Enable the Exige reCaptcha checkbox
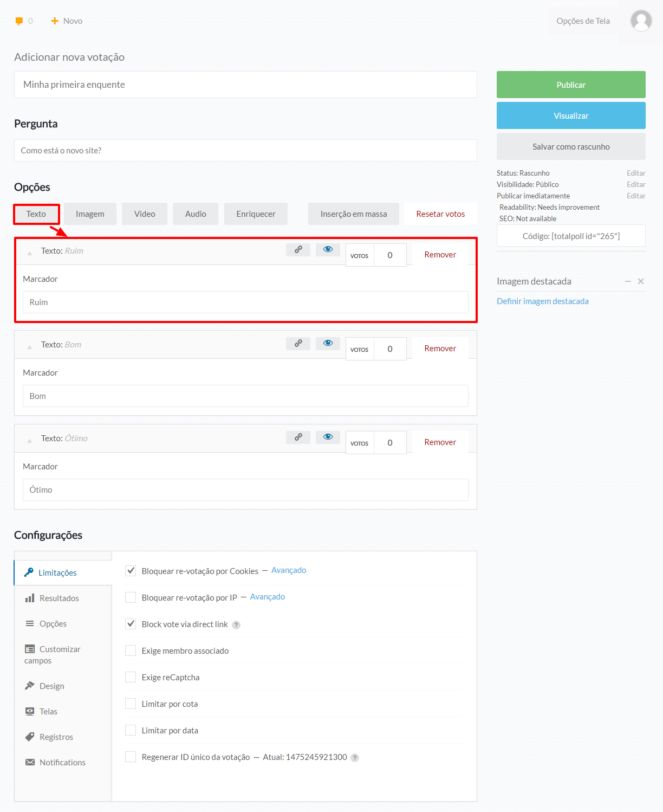The image size is (663, 812). tap(131, 677)
